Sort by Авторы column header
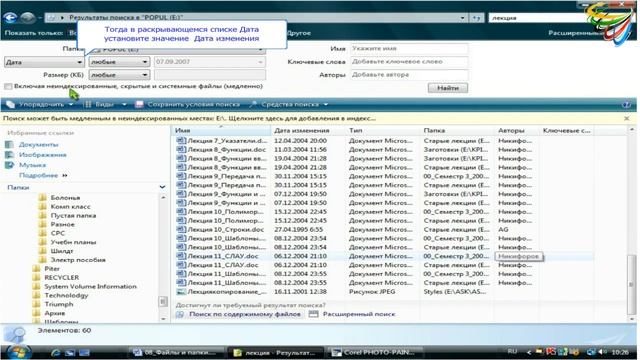Image resolution: width=640 pixels, height=360 pixels. [x=516, y=131]
